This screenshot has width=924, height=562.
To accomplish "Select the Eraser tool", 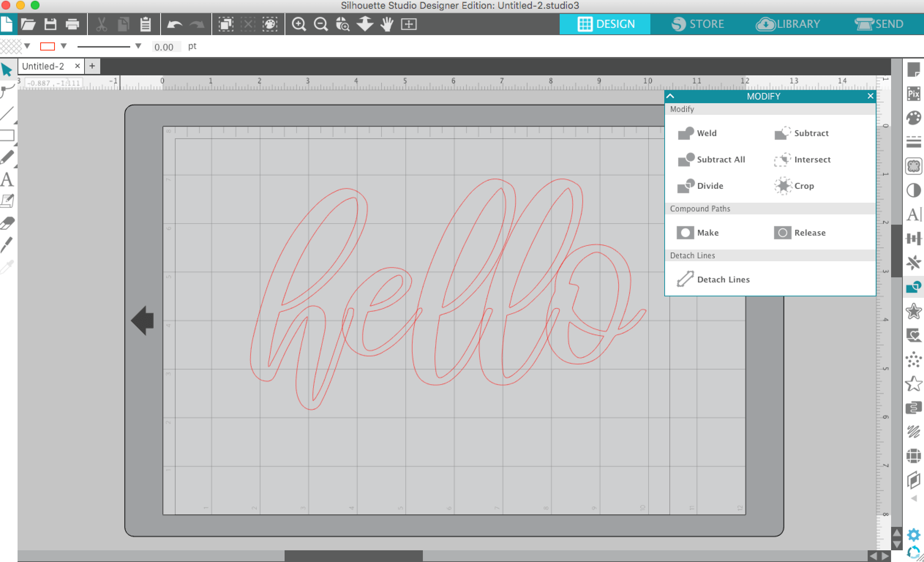I will 8,223.
